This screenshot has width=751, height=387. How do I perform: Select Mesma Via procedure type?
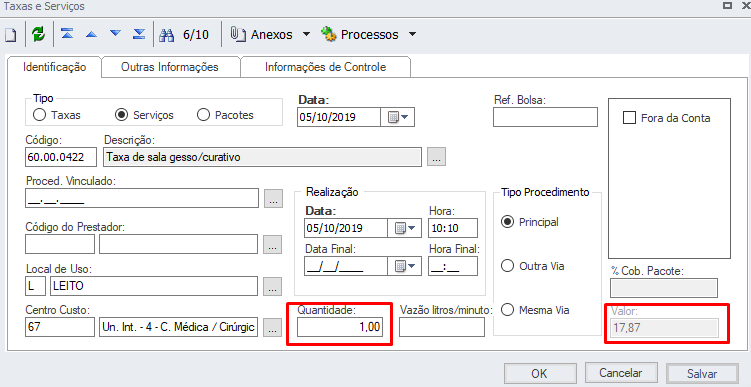[507, 310]
